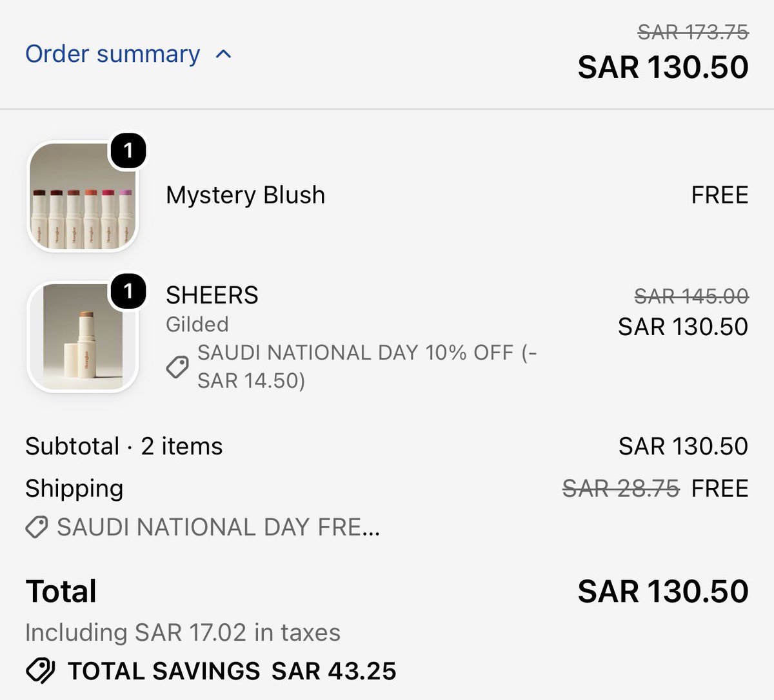Collapse the Order summary chevron
This screenshot has height=700, width=774.
(x=223, y=54)
